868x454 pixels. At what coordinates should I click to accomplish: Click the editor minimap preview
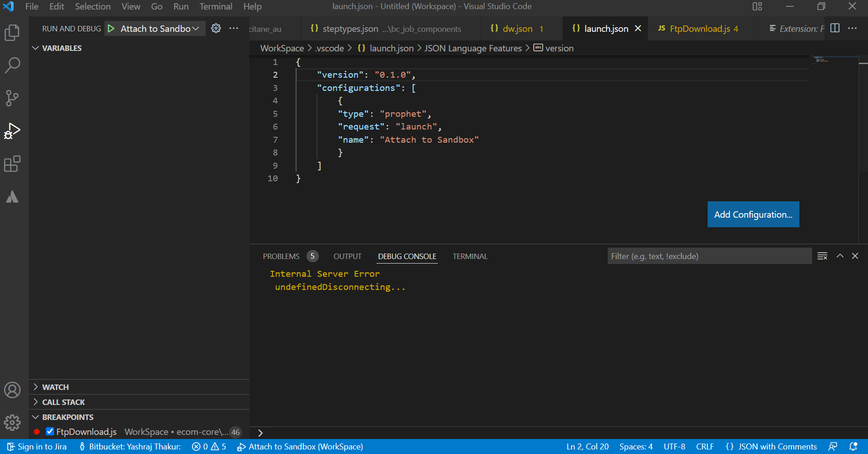835,60
